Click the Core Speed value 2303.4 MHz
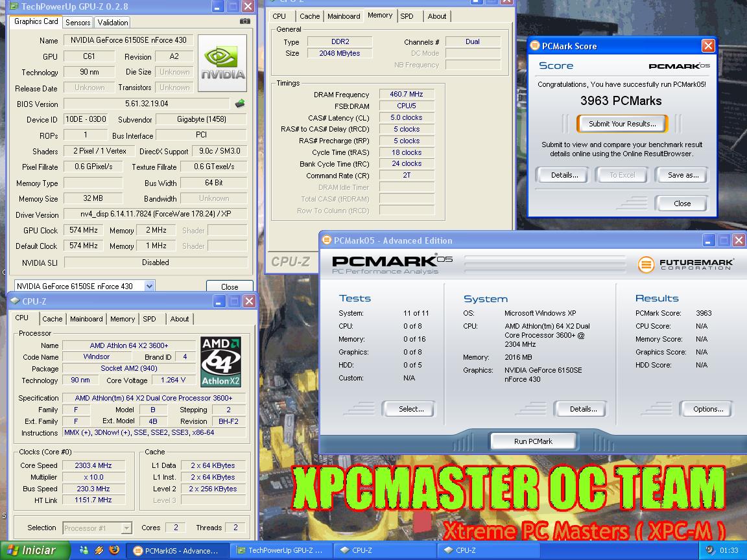 point(93,465)
